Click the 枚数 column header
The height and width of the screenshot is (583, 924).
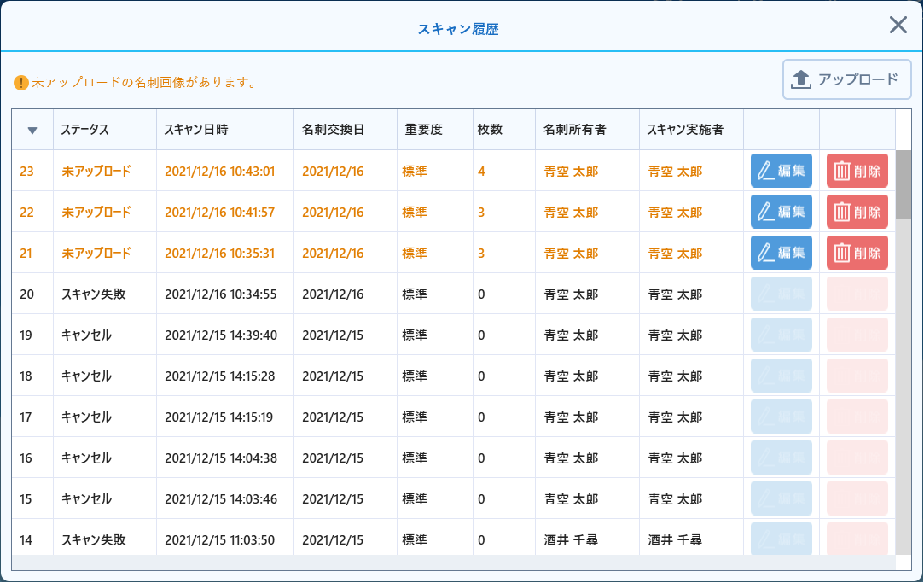click(490, 130)
